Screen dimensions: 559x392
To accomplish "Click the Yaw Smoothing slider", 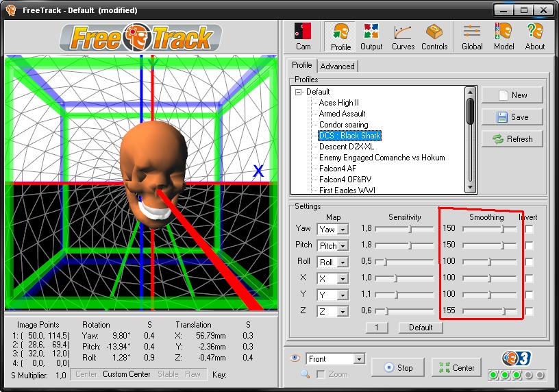I will point(490,229).
